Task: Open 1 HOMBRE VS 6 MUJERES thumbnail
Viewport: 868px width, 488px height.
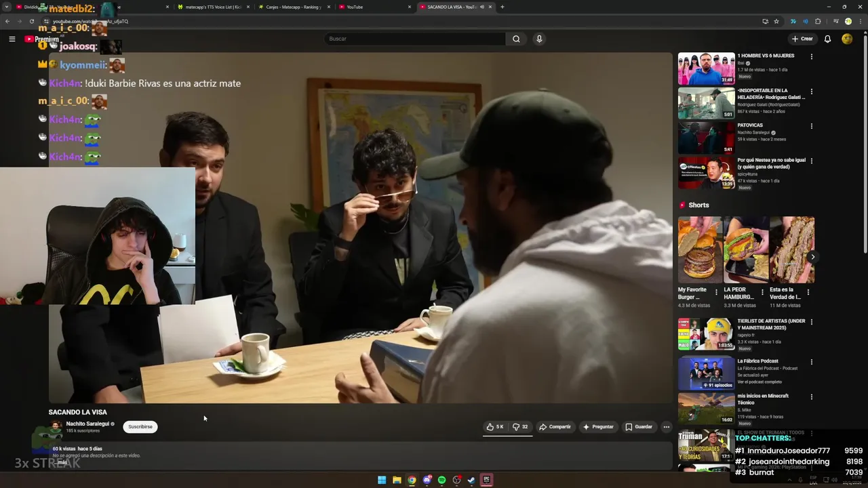Action: point(706,68)
